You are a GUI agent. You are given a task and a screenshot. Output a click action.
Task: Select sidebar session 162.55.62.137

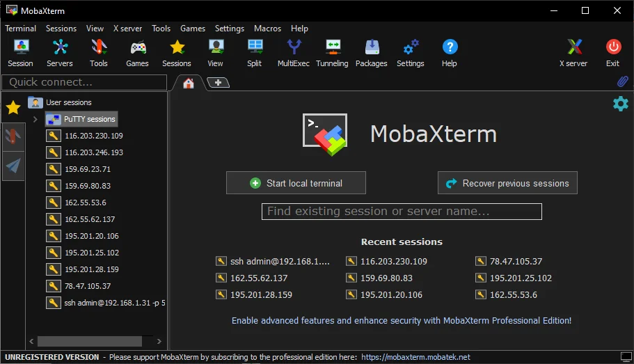coord(81,219)
